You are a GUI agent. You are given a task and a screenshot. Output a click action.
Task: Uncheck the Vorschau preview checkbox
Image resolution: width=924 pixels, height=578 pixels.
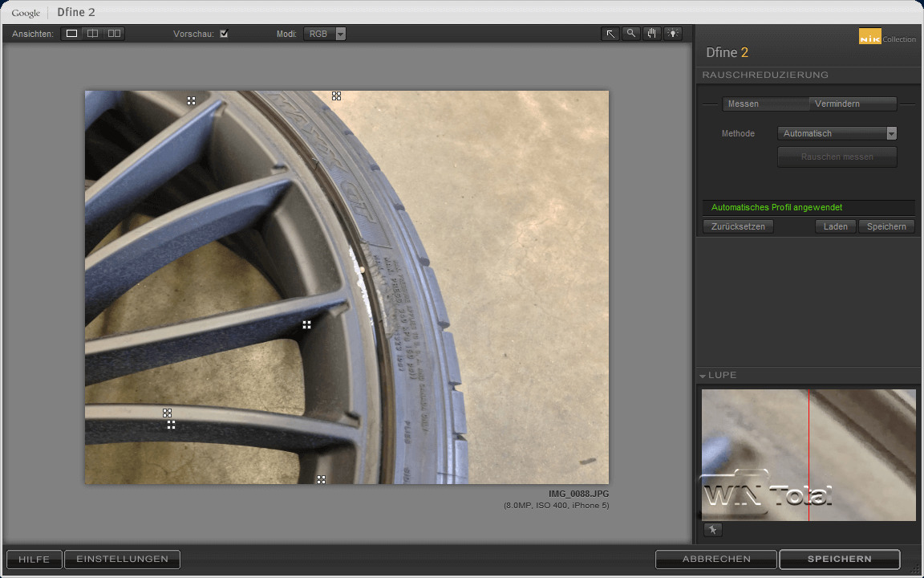click(224, 34)
